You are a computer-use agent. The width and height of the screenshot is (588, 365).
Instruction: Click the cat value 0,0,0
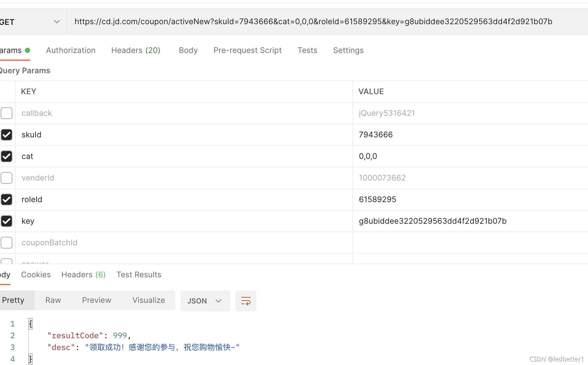tap(368, 156)
